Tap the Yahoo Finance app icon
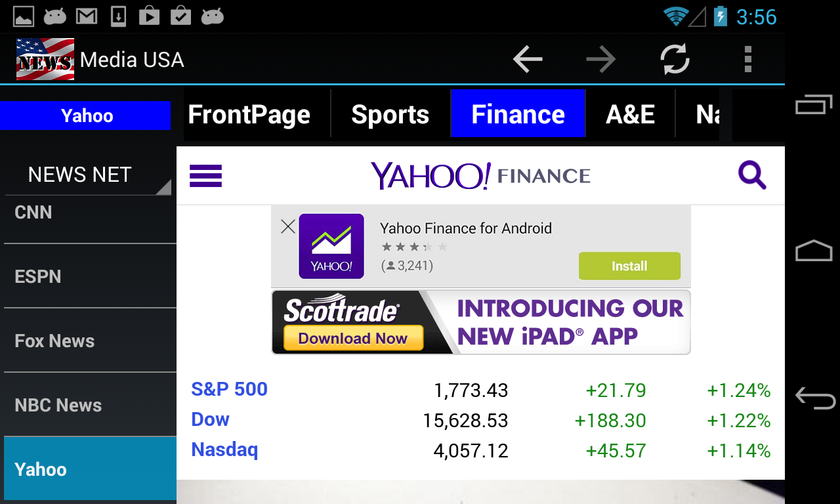840x504 pixels. tap(331, 246)
